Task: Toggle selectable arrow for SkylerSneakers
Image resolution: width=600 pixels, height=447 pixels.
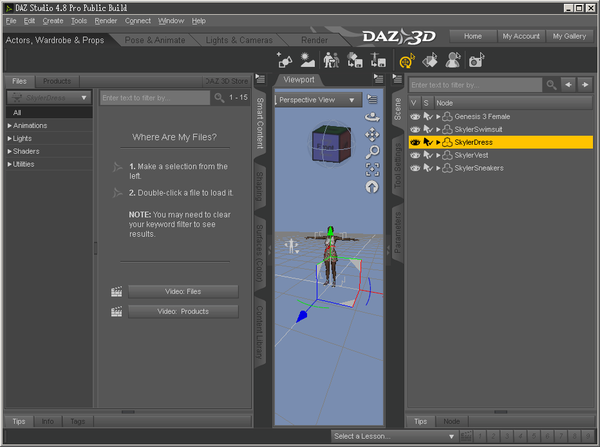Action: (x=428, y=168)
